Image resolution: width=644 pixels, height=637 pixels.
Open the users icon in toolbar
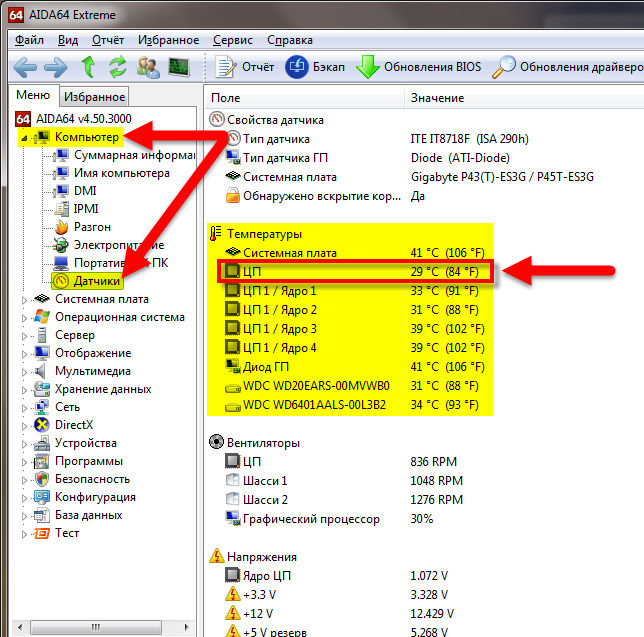point(148,67)
